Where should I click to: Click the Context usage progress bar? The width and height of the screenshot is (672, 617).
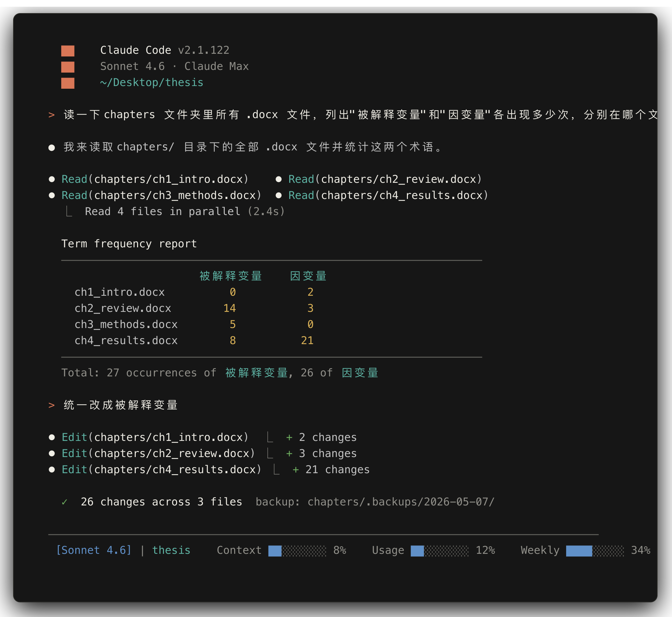pyautogui.click(x=297, y=551)
